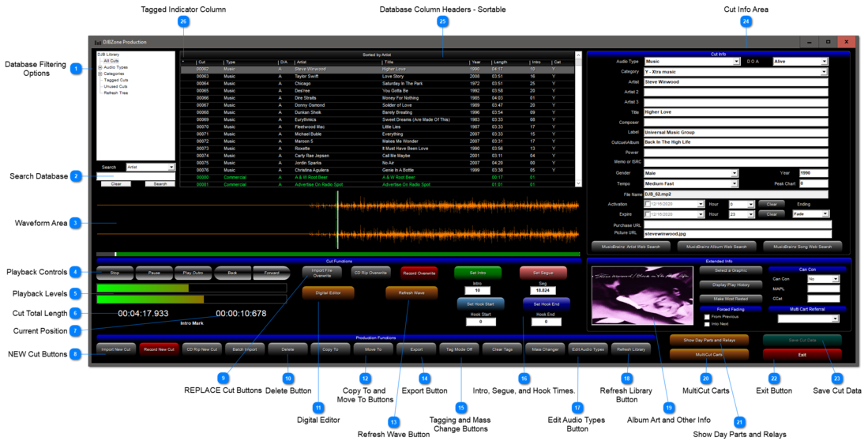Expand the Categories tree node
Image resolution: width=868 pixels, height=445 pixels.
click(x=100, y=74)
